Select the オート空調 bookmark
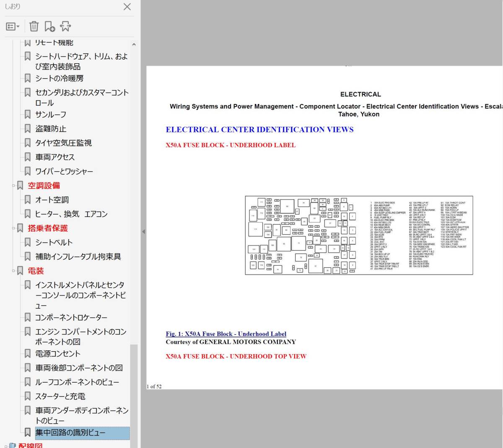Viewport: 503px width, 448px height. coord(52,200)
